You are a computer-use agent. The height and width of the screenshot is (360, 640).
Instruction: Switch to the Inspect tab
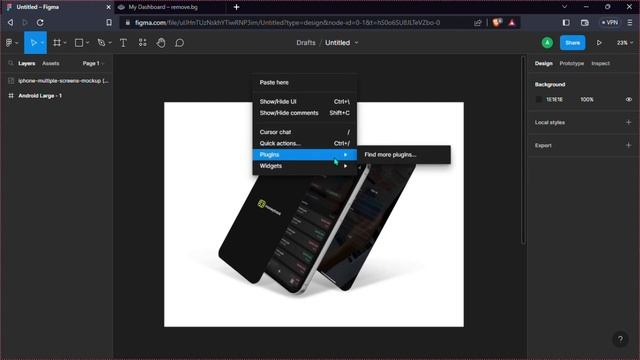click(x=600, y=63)
